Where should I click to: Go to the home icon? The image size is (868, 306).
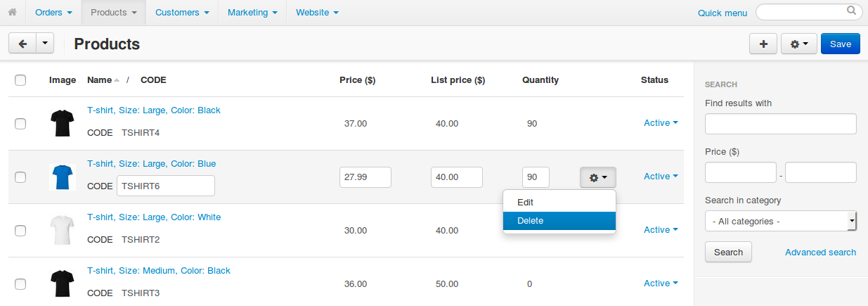pyautogui.click(x=12, y=13)
